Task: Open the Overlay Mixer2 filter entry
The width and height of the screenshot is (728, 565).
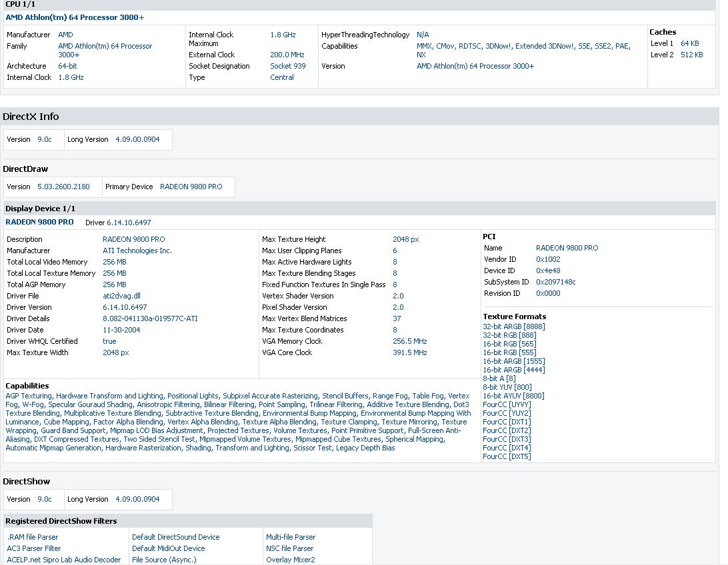Action: pos(290,560)
